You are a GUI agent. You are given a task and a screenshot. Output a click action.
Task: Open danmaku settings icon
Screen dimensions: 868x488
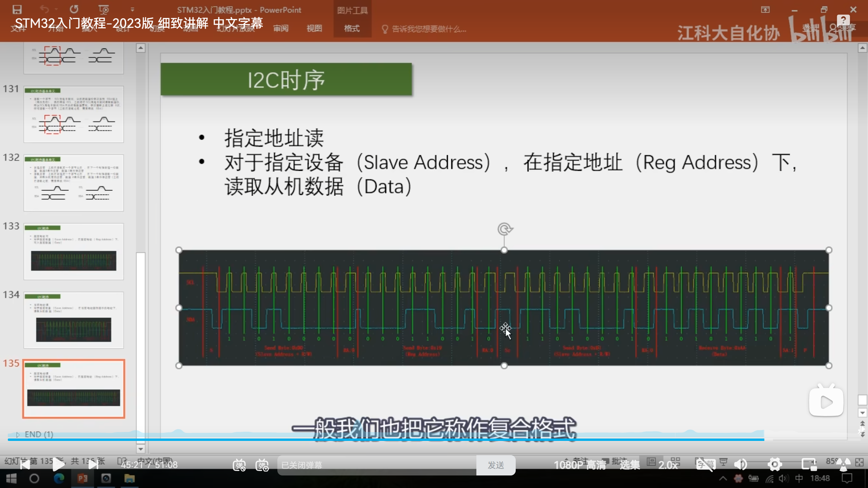click(262, 465)
